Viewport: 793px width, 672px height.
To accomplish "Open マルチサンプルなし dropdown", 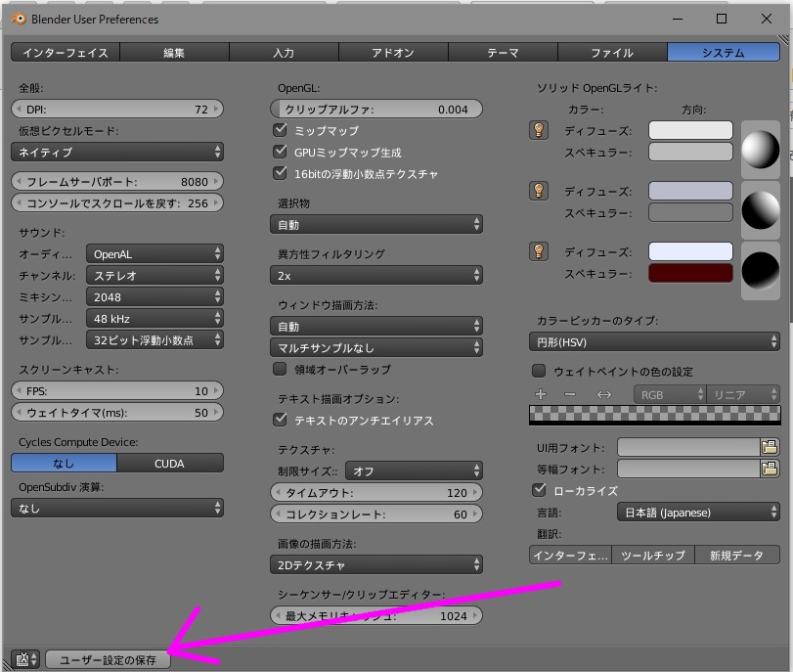I will pos(376,347).
